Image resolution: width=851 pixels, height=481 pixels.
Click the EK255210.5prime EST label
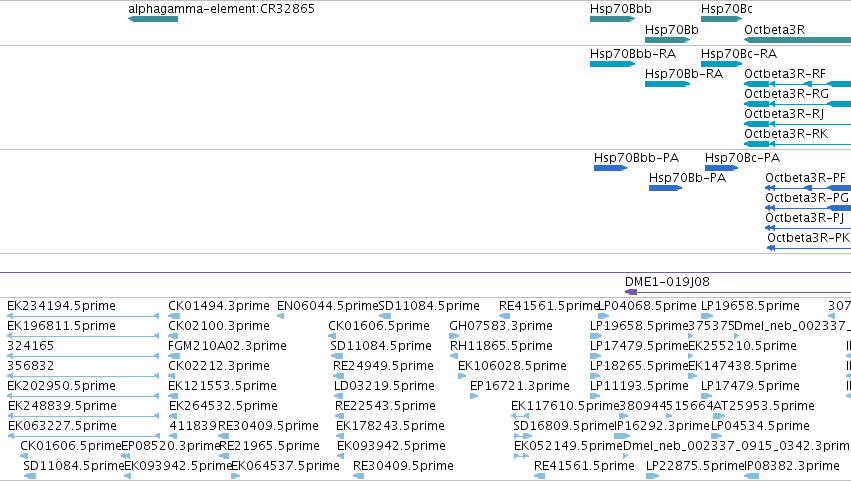tap(742, 346)
